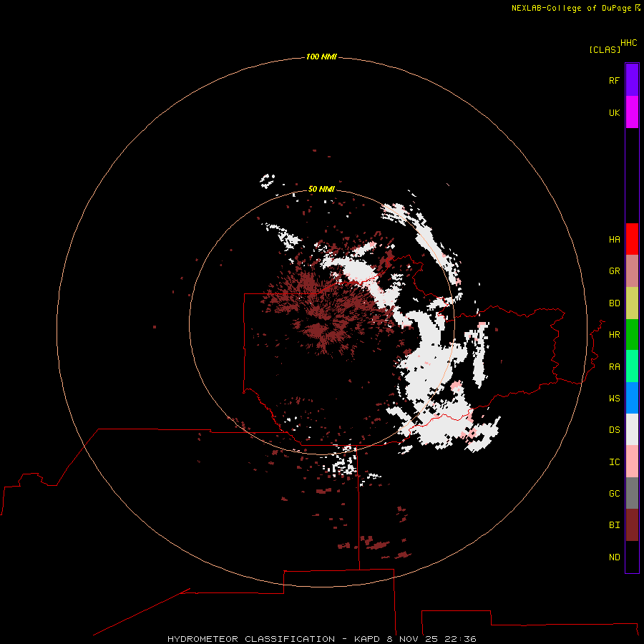Click the RF purple legend swatch
The image size is (644, 644).
point(632,80)
